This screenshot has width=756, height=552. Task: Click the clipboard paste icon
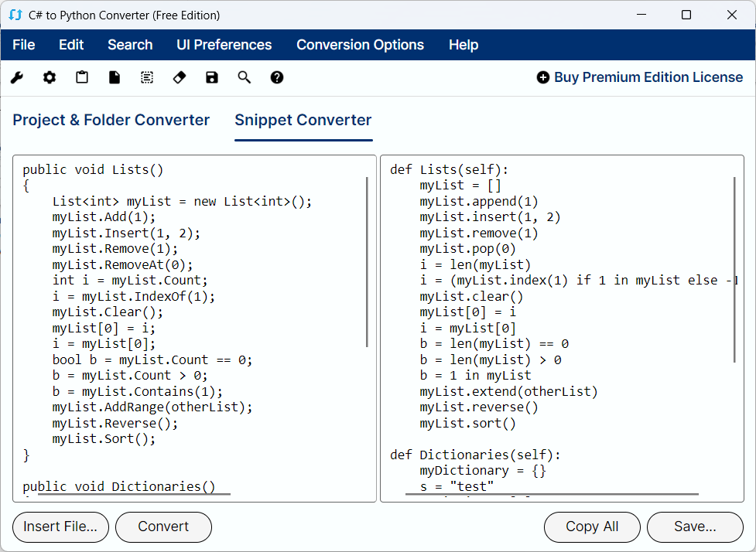tap(82, 77)
